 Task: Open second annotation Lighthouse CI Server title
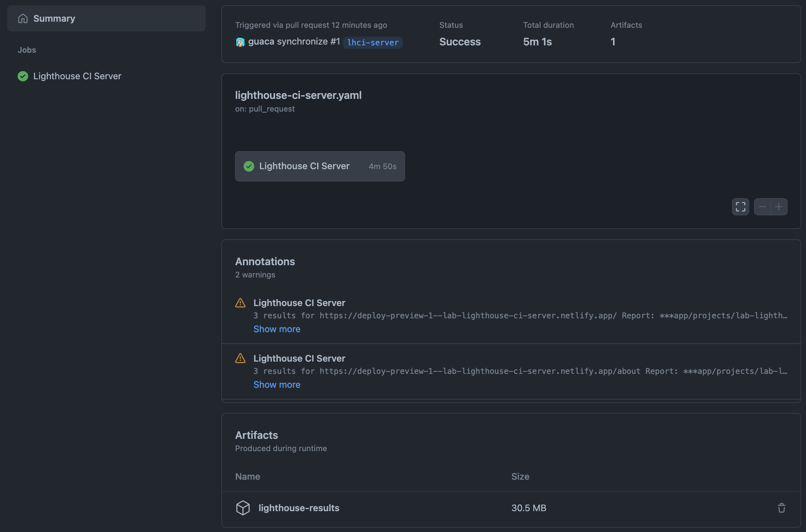click(x=299, y=358)
